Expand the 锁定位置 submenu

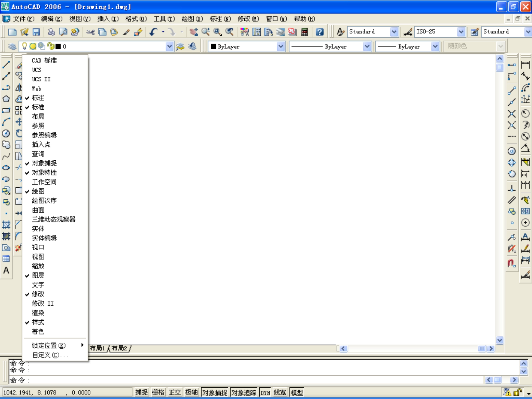[55, 346]
